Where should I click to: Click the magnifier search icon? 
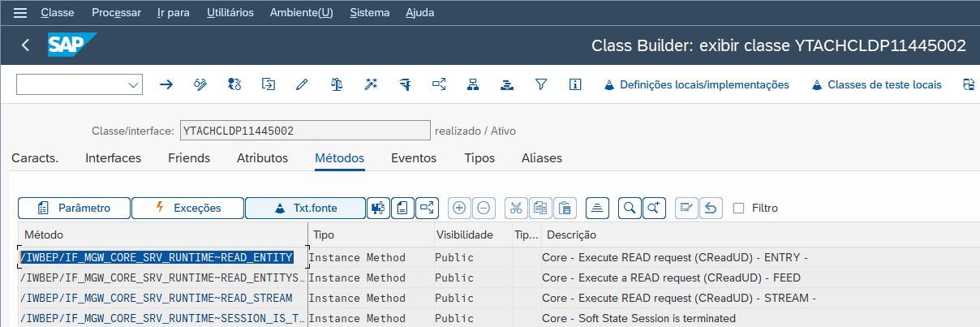629,209
